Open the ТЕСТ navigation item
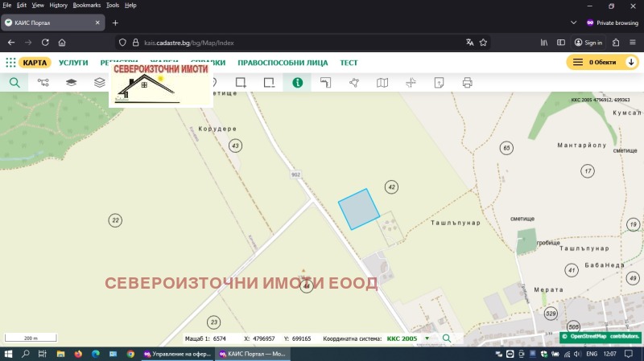Image resolution: width=644 pixels, height=361 pixels. pyautogui.click(x=349, y=63)
